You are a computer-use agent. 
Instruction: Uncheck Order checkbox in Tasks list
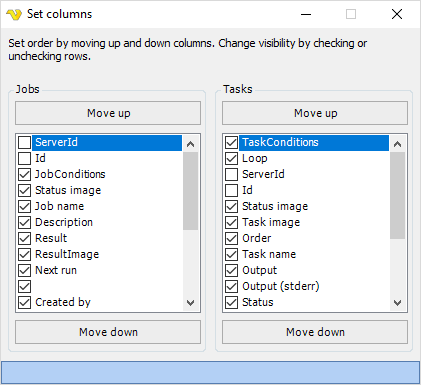click(231, 238)
